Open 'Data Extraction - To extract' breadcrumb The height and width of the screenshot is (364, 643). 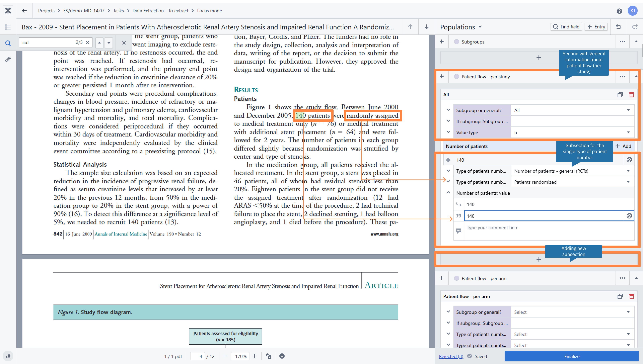[160, 11]
